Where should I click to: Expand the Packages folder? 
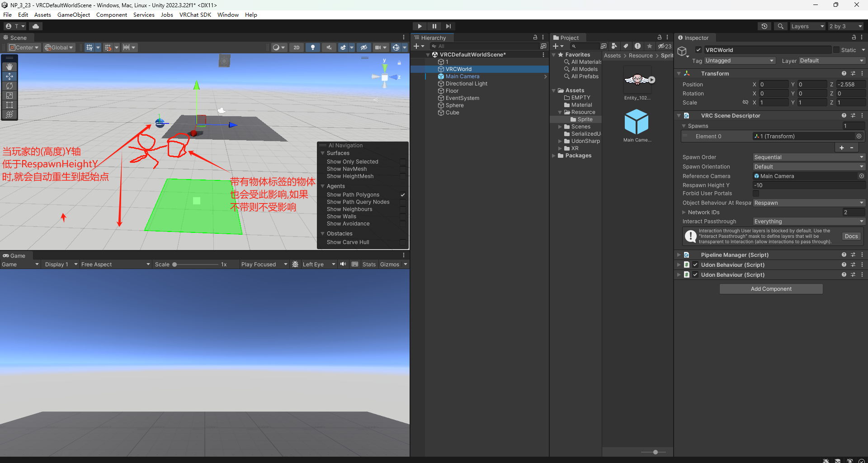[x=554, y=156]
